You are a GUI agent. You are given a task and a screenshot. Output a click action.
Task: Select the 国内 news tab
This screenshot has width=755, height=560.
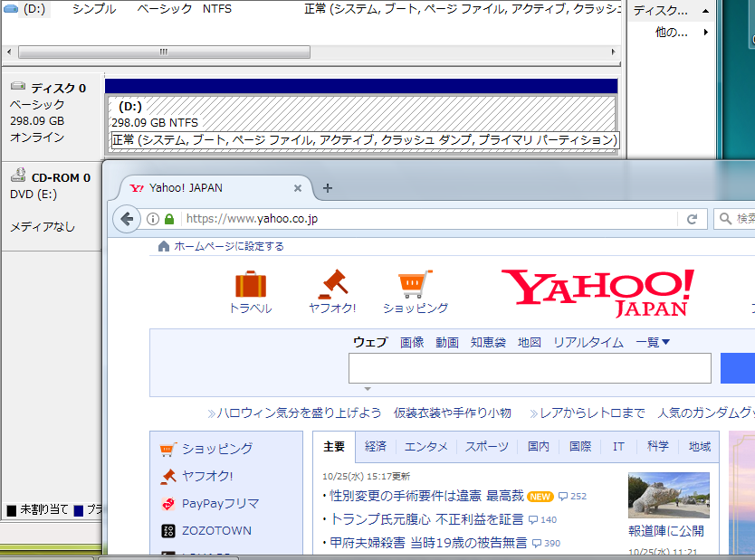tap(539, 447)
